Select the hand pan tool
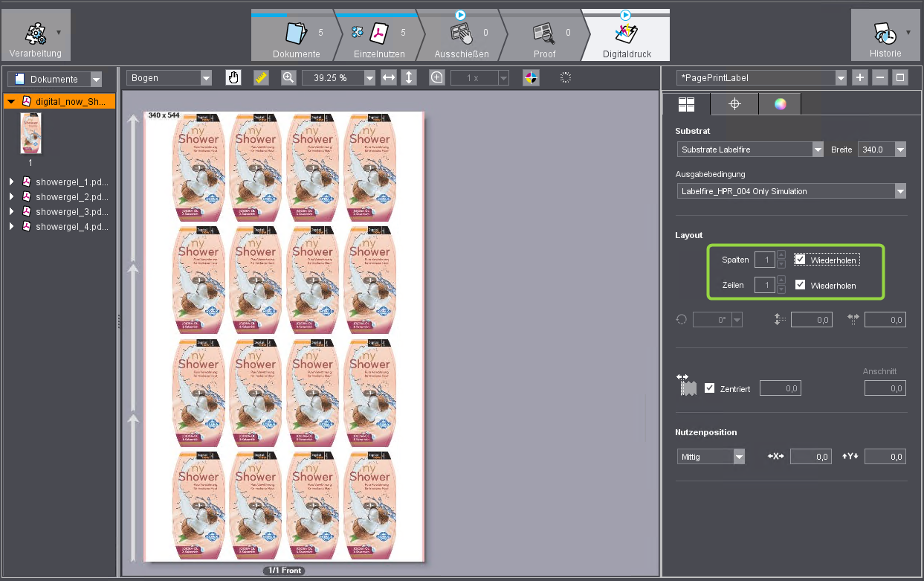 (x=233, y=77)
